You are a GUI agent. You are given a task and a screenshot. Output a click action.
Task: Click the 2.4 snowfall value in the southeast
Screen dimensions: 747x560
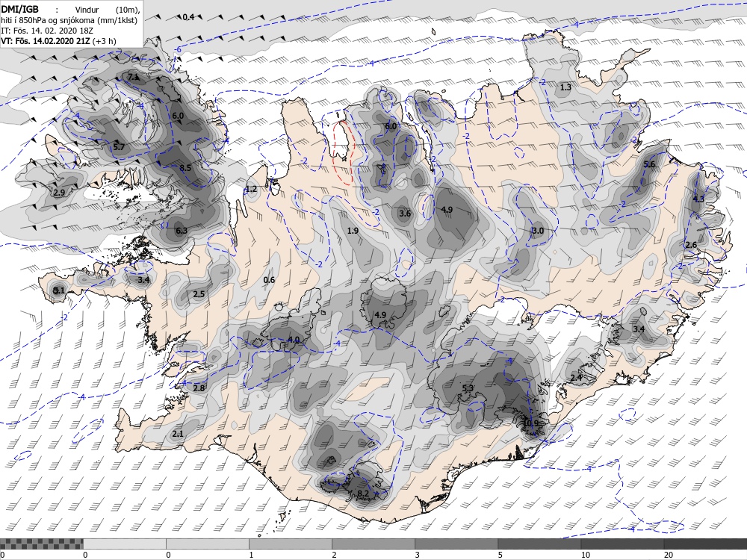[576, 377]
